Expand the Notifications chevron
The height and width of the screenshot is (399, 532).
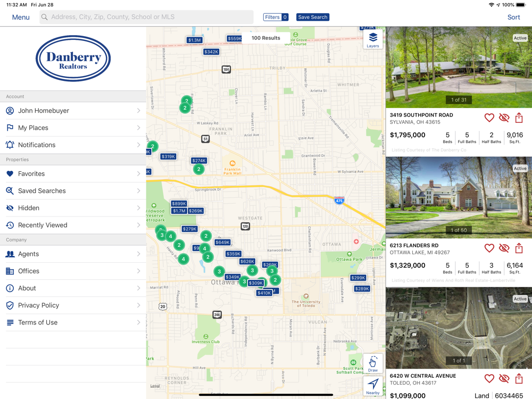click(138, 145)
